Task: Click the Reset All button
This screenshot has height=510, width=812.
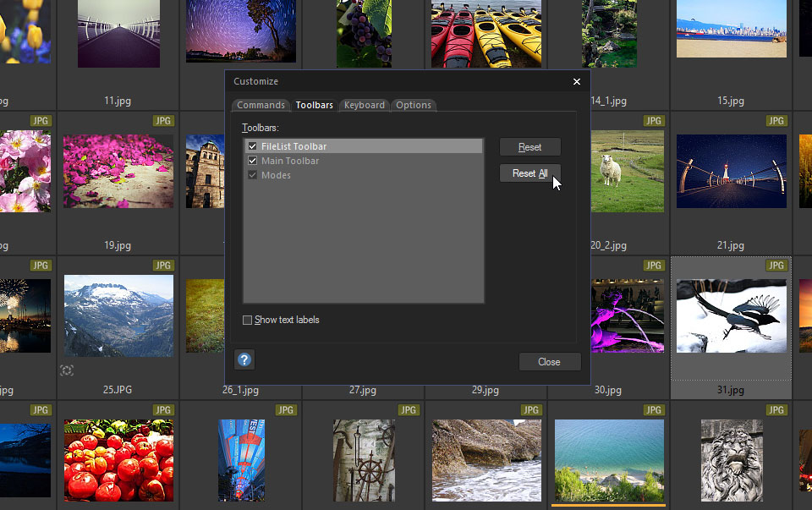Action: click(x=529, y=173)
